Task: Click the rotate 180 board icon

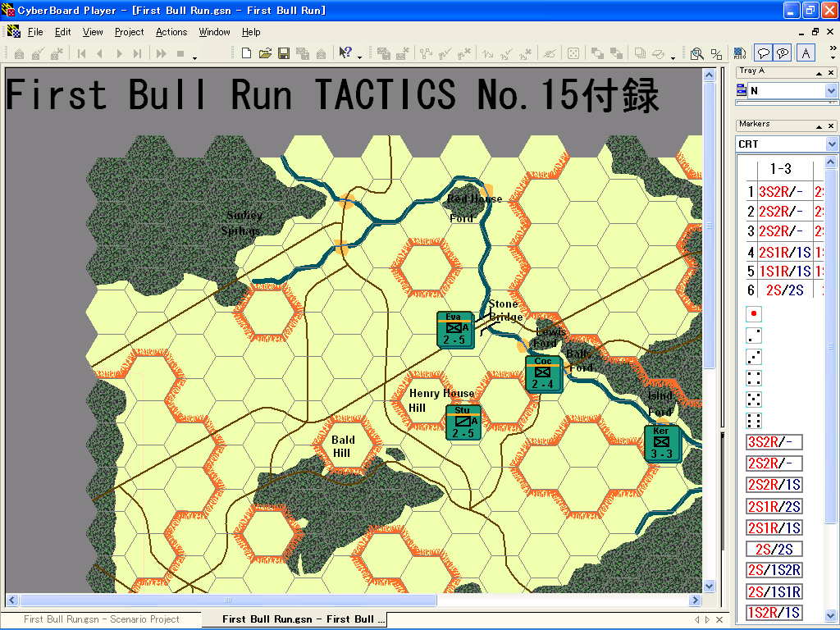Action: pyautogui.click(x=740, y=53)
